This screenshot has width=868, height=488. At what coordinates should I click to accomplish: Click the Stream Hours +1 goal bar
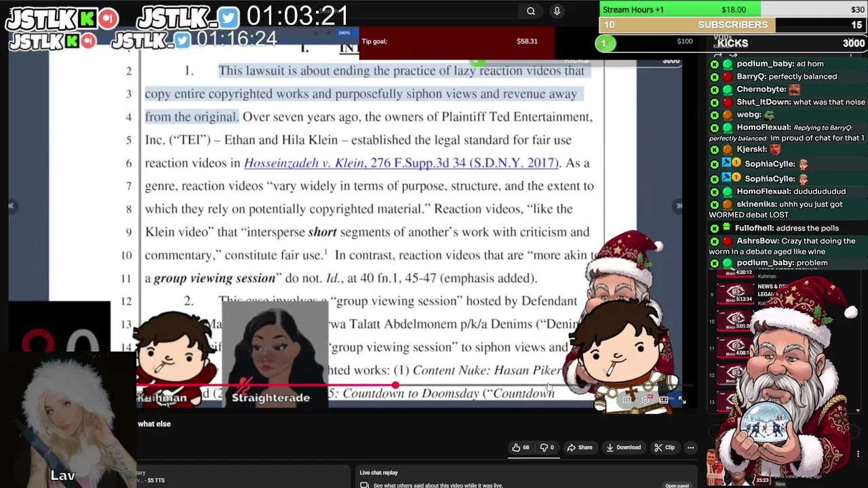click(733, 9)
